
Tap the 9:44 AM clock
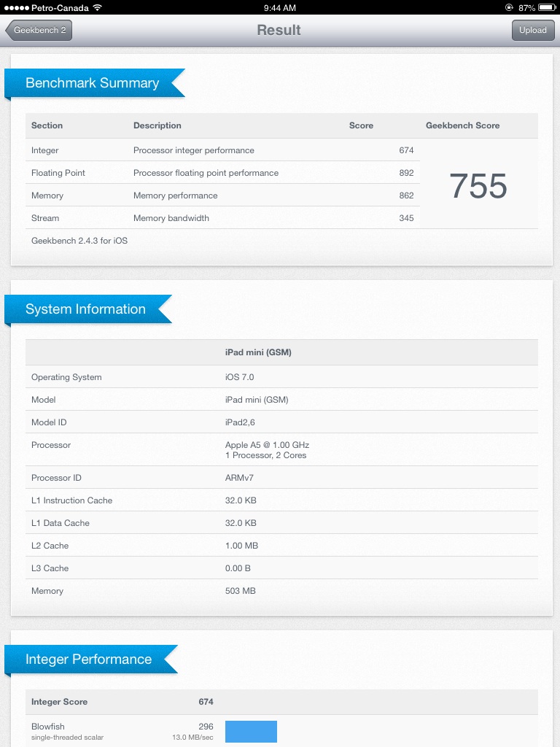point(280,7)
